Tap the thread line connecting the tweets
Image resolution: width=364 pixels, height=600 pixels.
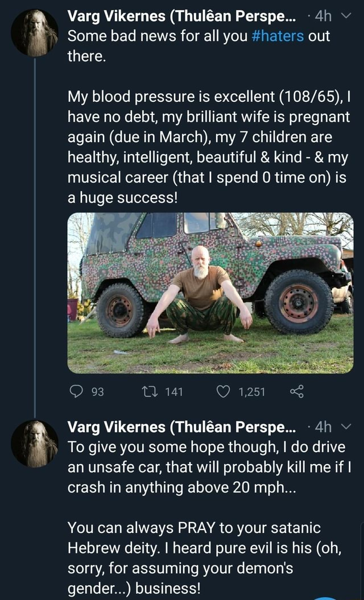point(35,237)
